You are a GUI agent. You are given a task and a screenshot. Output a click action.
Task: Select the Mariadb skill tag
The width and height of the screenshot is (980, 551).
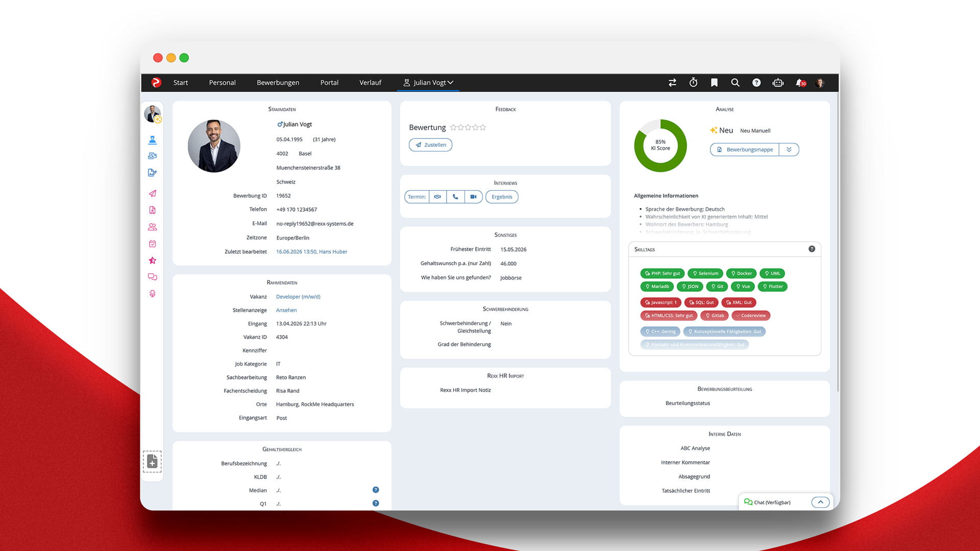pyautogui.click(x=657, y=287)
